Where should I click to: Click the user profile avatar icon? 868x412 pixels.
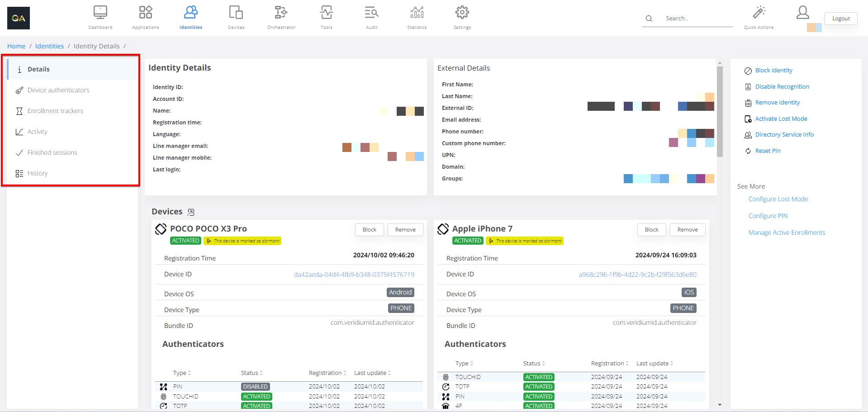coord(802,13)
